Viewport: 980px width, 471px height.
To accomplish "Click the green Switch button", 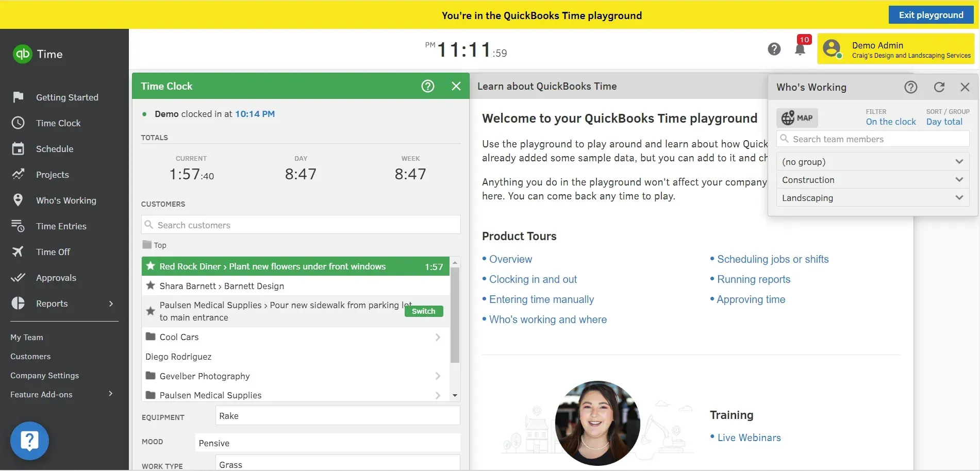I will 424,311.
